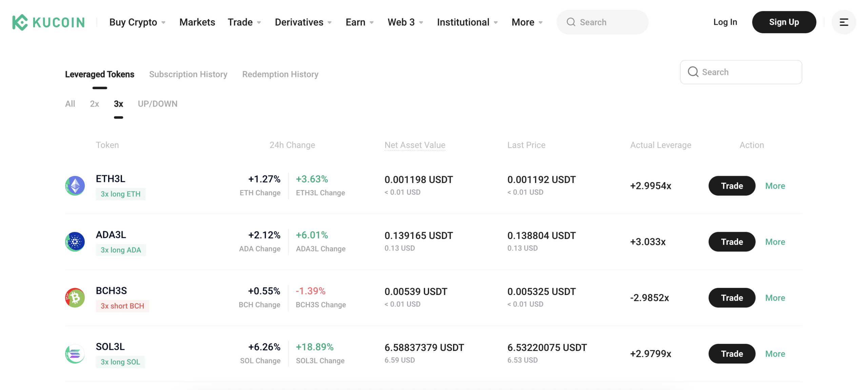This screenshot has height=390, width=868.
Task: Click the +6.01% ADA3L change value
Action: (x=312, y=235)
